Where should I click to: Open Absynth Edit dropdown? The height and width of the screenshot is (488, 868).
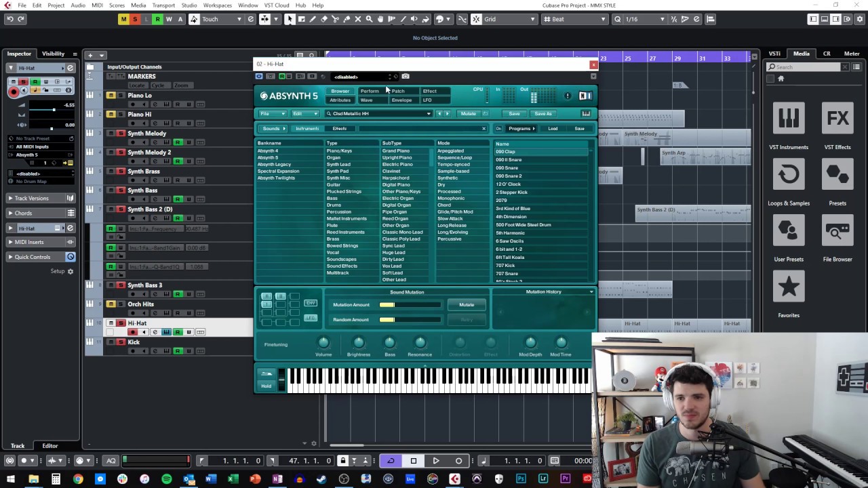coord(305,113)
